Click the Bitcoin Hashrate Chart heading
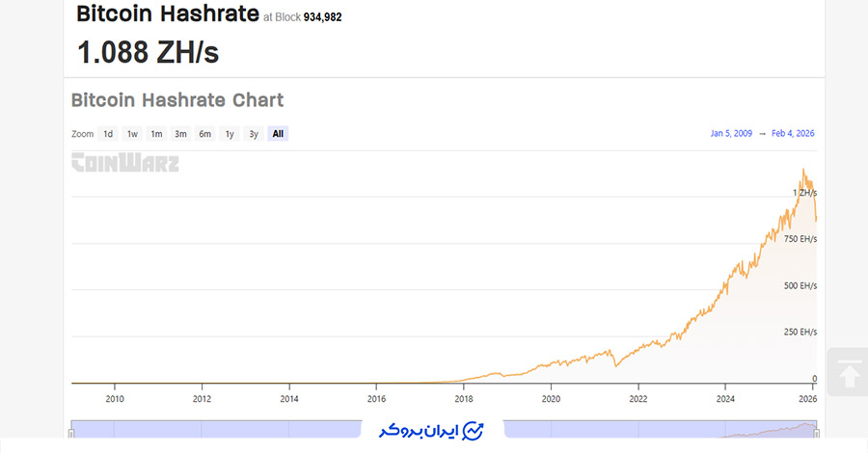The image size is (868, 454). pos(177,100)
